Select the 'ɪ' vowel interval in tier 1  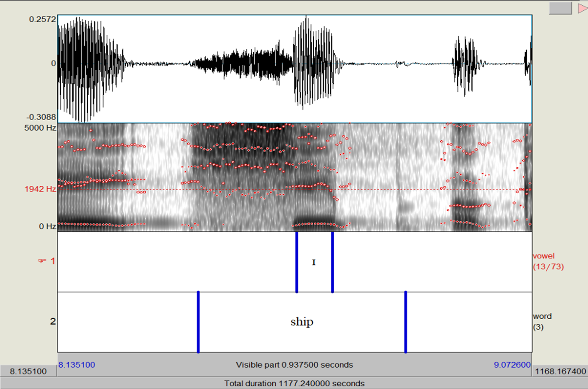click(315, 262)
